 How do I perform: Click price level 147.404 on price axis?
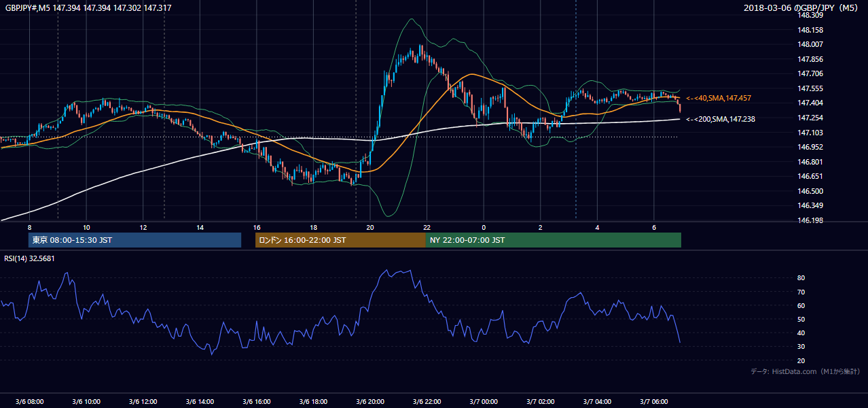(x=810, y=103)
